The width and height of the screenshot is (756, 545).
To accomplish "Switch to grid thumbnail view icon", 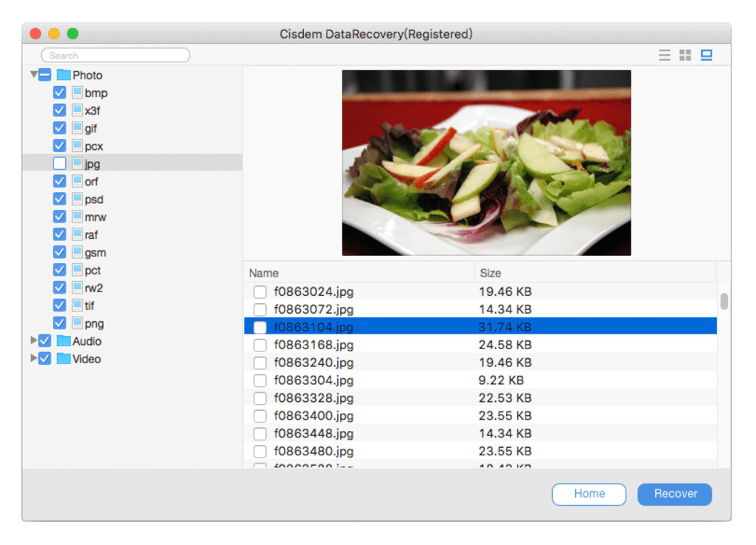I will coord(685,55).
